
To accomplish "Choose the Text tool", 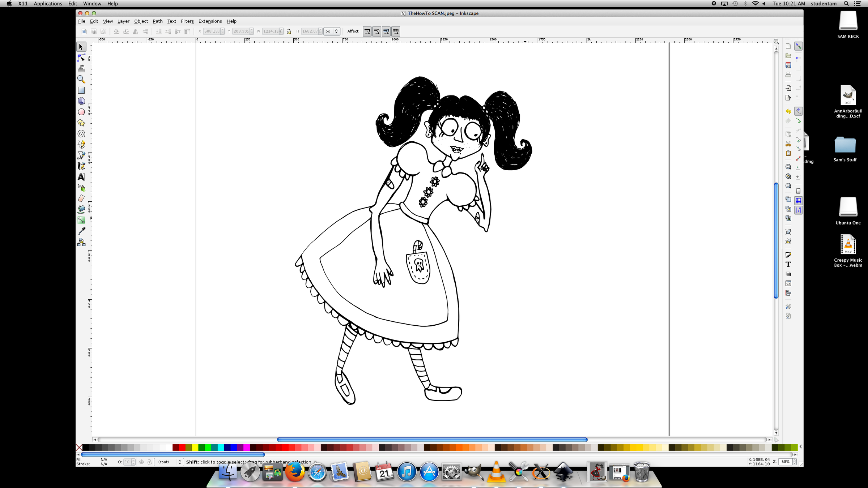I will (81, 177).
